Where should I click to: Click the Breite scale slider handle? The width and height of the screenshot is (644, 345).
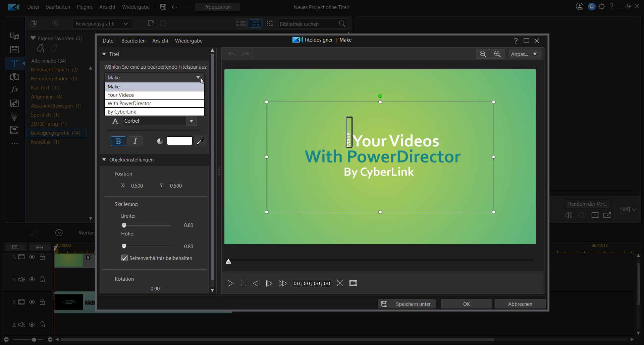click(x=124, y=225)
